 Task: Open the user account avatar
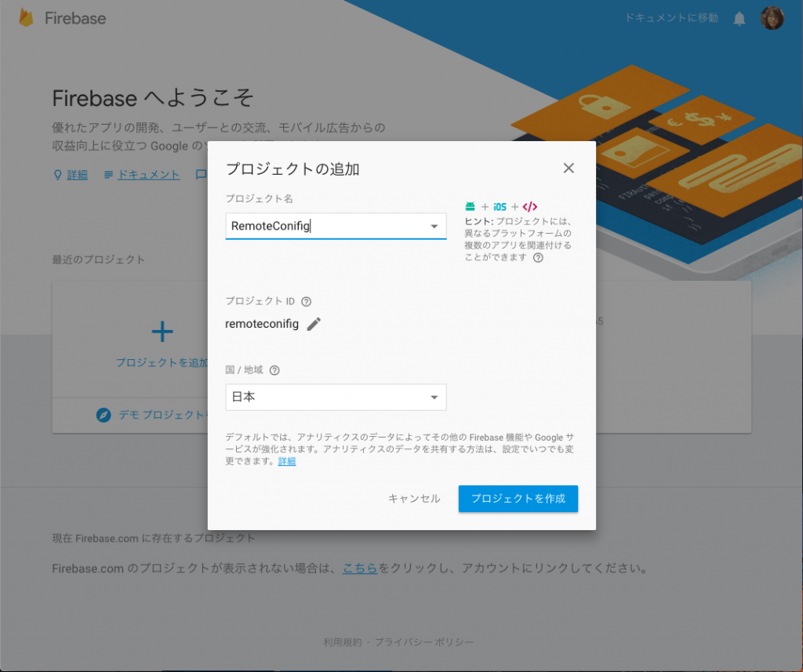pyautogui.click(x=772, y=18)
